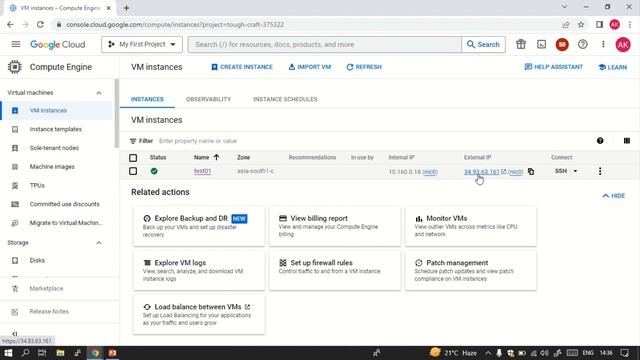Select the test01 instance checkbox
Viewport: 640px width, 360px height.
[x=133, y=171]
